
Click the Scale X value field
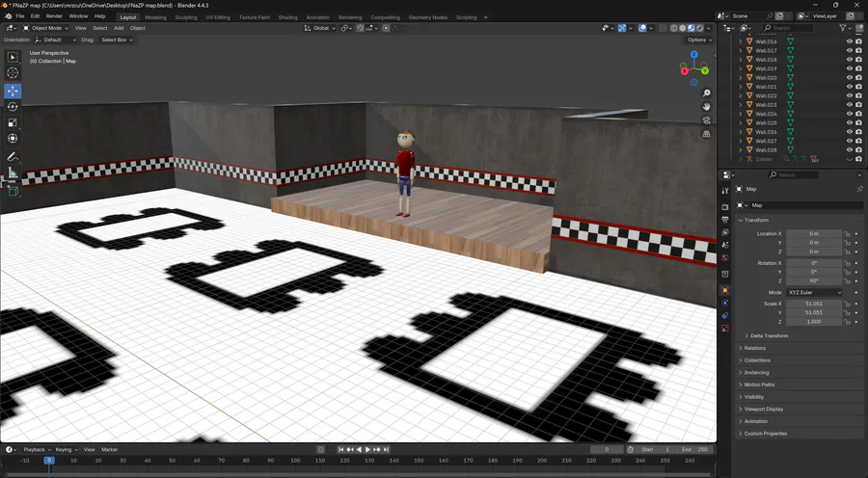click(814, 304)
